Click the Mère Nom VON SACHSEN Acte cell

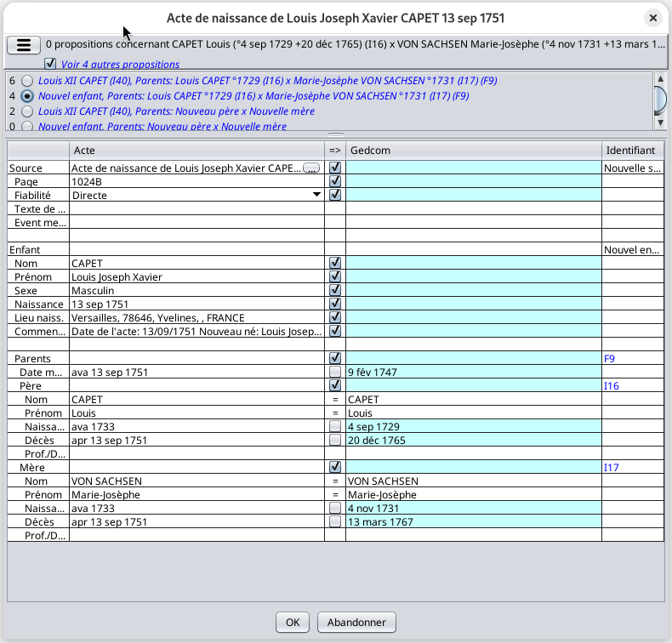[196, 481]
